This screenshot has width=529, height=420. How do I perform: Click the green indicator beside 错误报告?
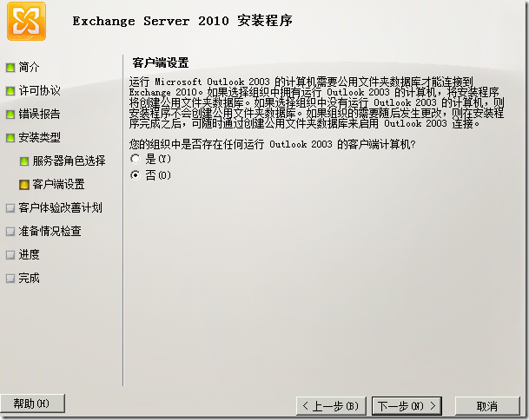click(10, 115)
